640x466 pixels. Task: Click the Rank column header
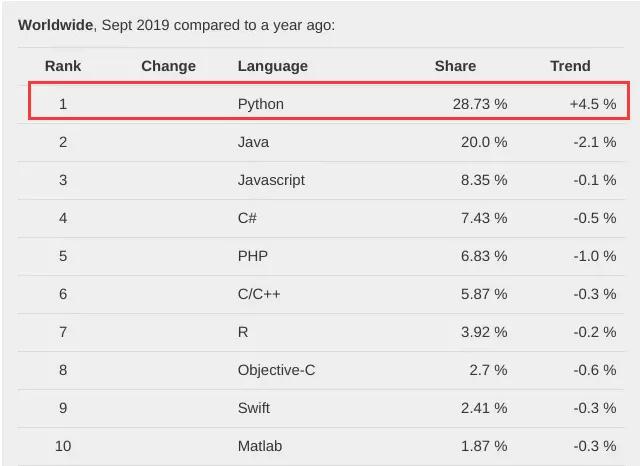click(62, 66)
